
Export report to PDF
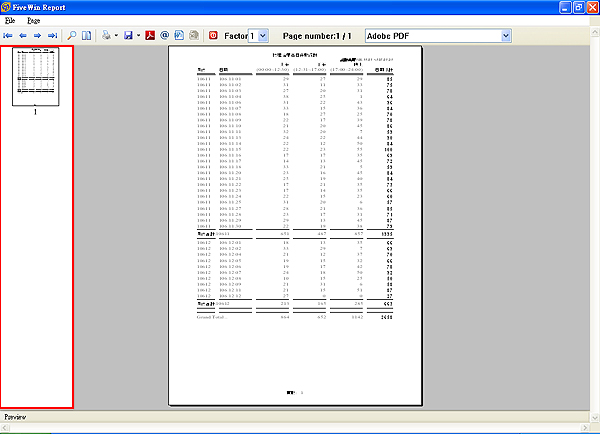click(x=150, y=35)
